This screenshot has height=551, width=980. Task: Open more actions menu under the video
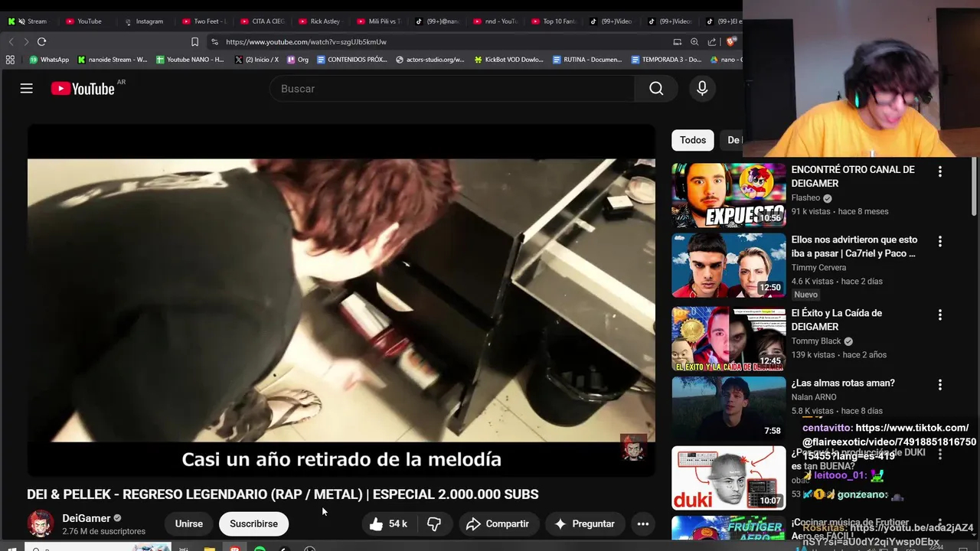point(643,523)
